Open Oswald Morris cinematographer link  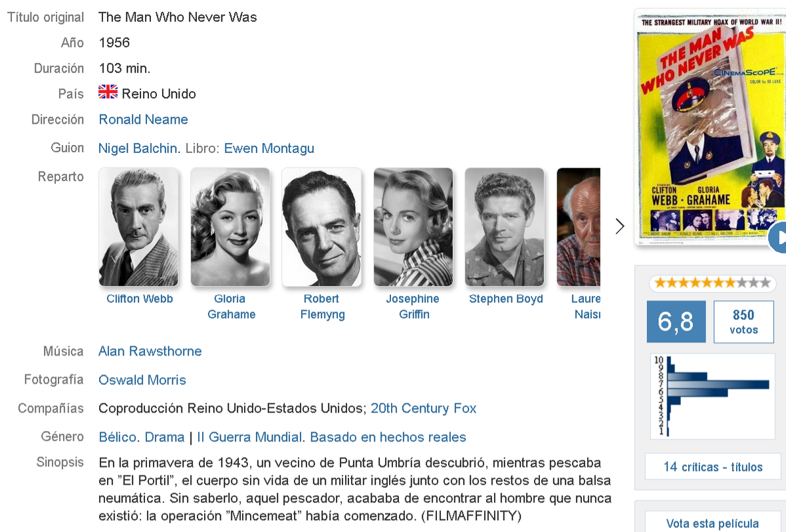[x=142, y=380]
